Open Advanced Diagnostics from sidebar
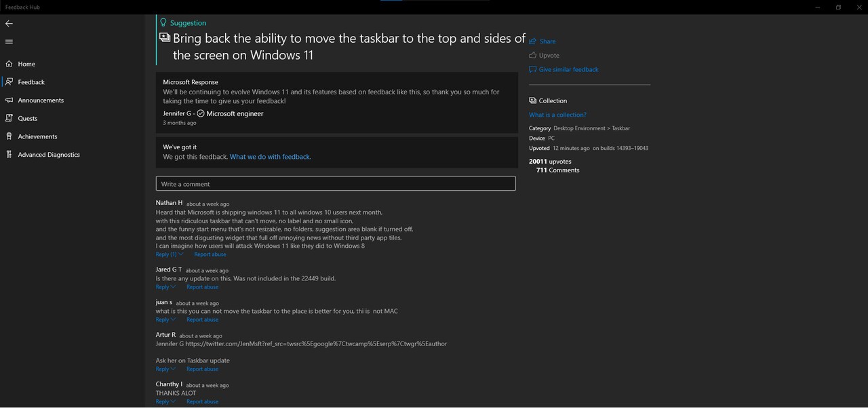This screenshot has height=408, width=868. (x=48, y=155)
